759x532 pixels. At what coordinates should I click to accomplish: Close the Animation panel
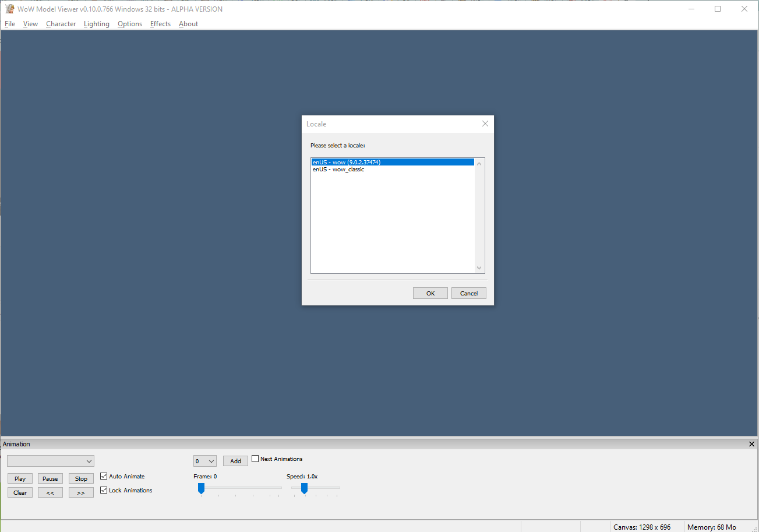point(751,444)
